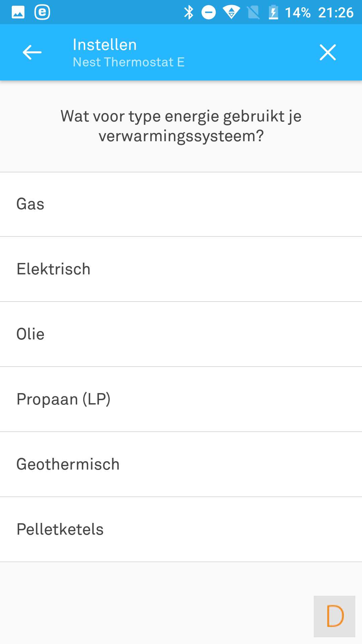Tap the energy type question text
Screen dimensions: 362x644
[181, 126]
